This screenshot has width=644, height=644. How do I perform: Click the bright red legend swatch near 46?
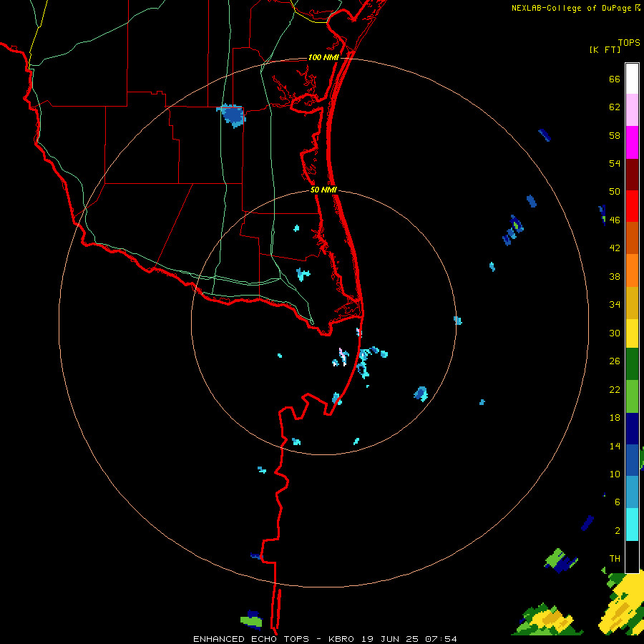(x=632, y=206)
